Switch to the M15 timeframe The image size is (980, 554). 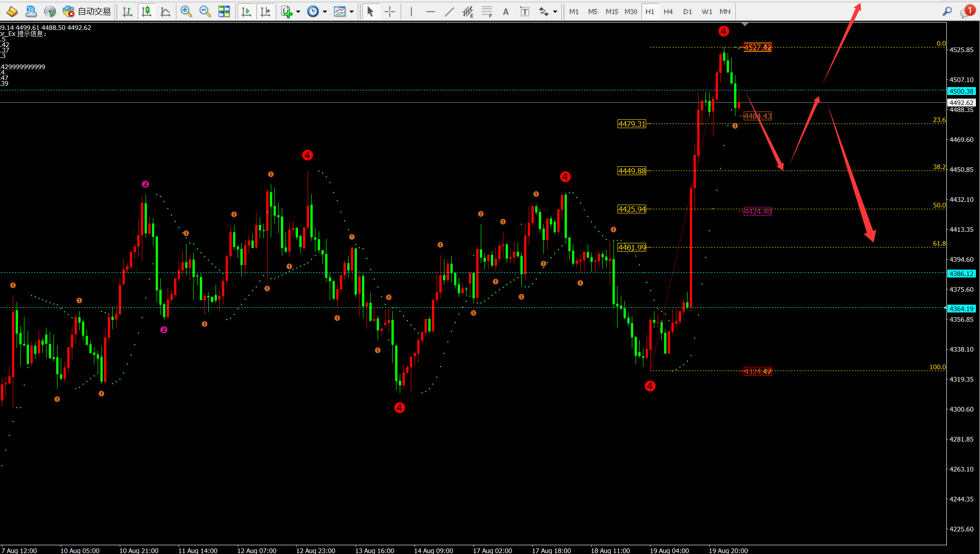[x=612, y=12]
